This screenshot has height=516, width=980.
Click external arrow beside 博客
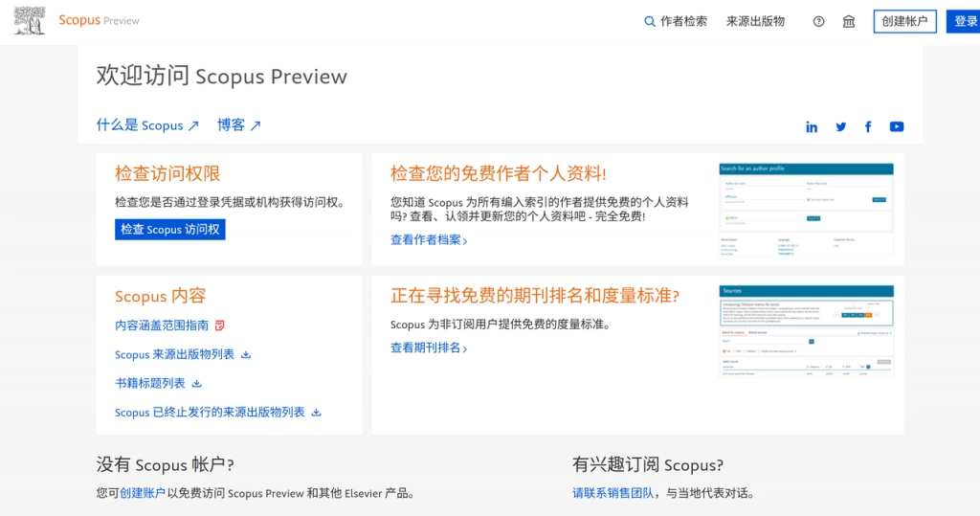255,125
